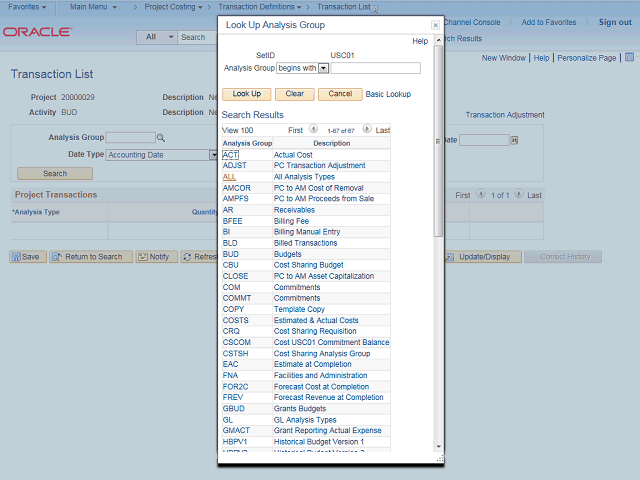640x480 pixels.
Task: Open the date calendar picker icon
Action: 514,140
